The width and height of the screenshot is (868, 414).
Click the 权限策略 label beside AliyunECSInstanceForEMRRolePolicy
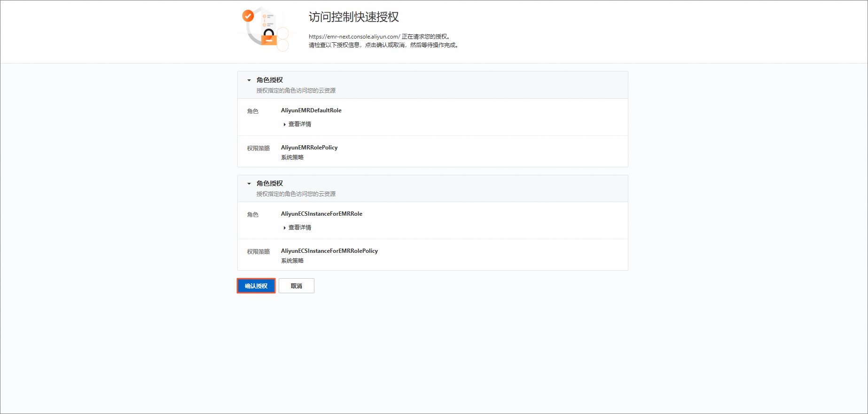(x=258, y=252)
